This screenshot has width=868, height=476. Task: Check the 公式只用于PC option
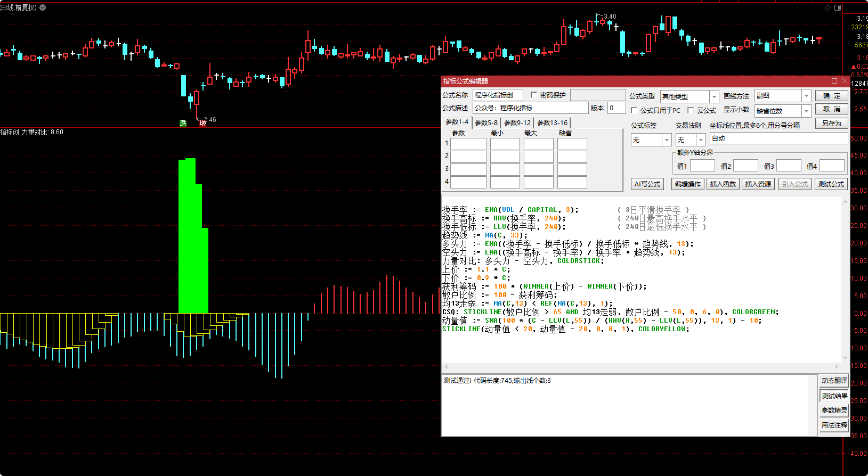pos(634,110)
